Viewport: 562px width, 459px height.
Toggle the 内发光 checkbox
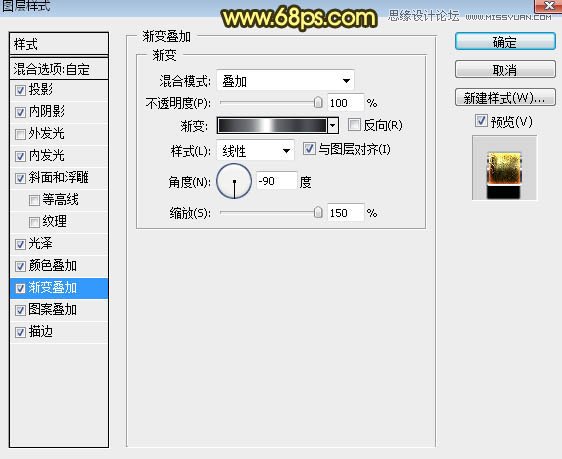coord(20,156)
